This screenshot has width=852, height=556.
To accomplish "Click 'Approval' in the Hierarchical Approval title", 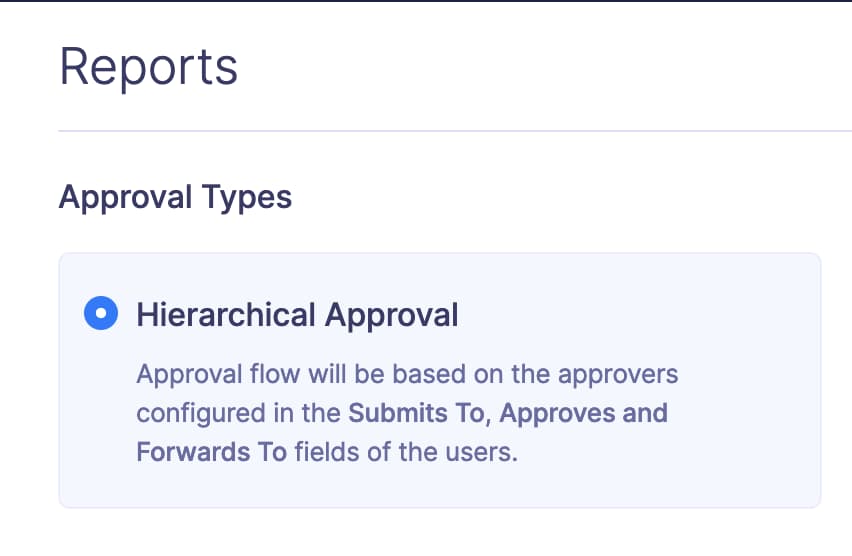I will 391,314.
